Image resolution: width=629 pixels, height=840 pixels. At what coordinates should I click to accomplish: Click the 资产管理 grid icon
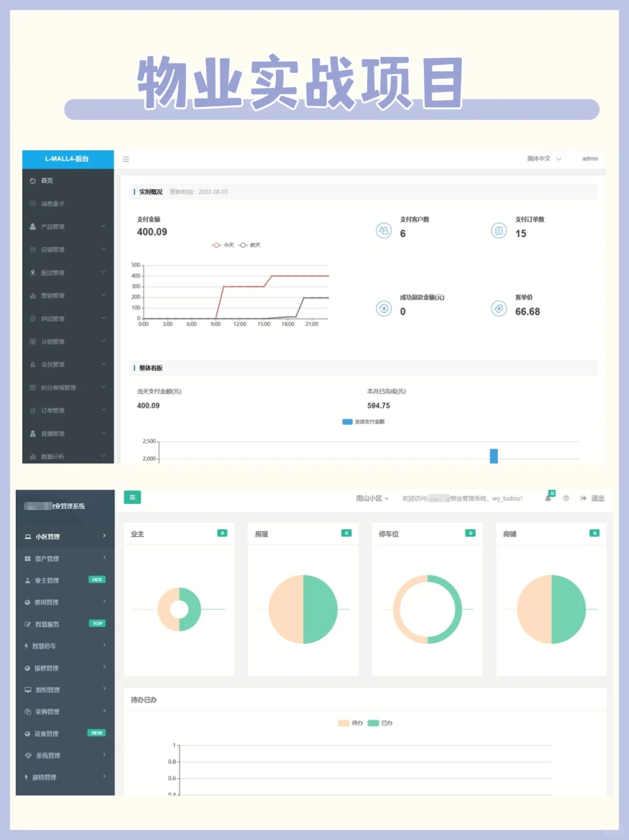tap(27, 559)
